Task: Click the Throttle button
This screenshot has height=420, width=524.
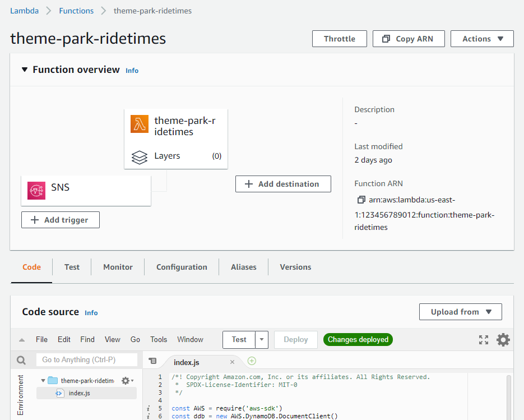Action: coord(340,39)
